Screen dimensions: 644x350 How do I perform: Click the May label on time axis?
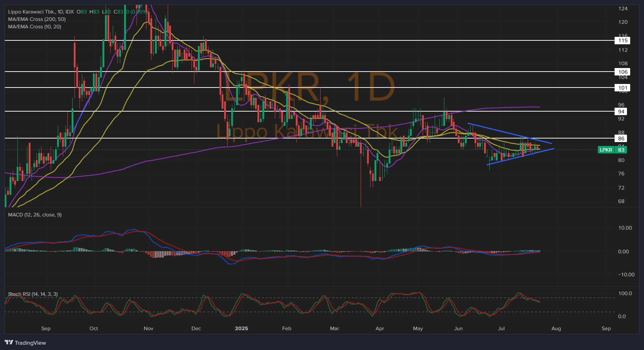click(x=418, y=328)
